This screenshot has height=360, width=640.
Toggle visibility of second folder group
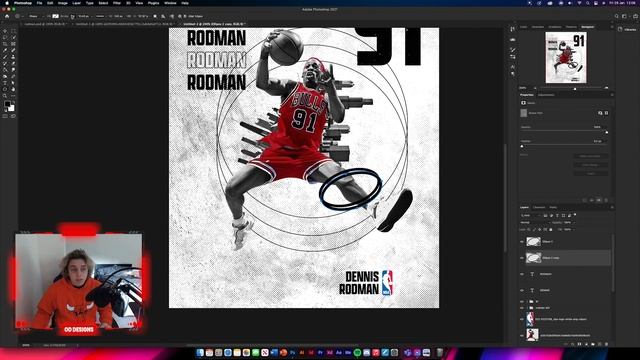click(522, 308)
